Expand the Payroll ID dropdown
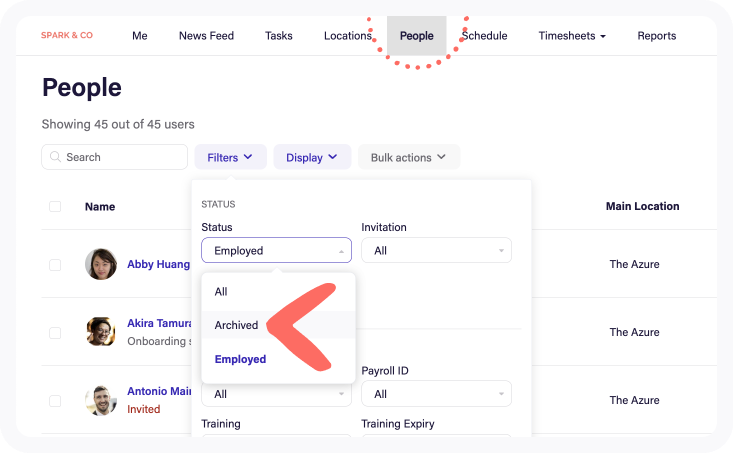The height and width of the screenshot is (453, 733). 436,394
